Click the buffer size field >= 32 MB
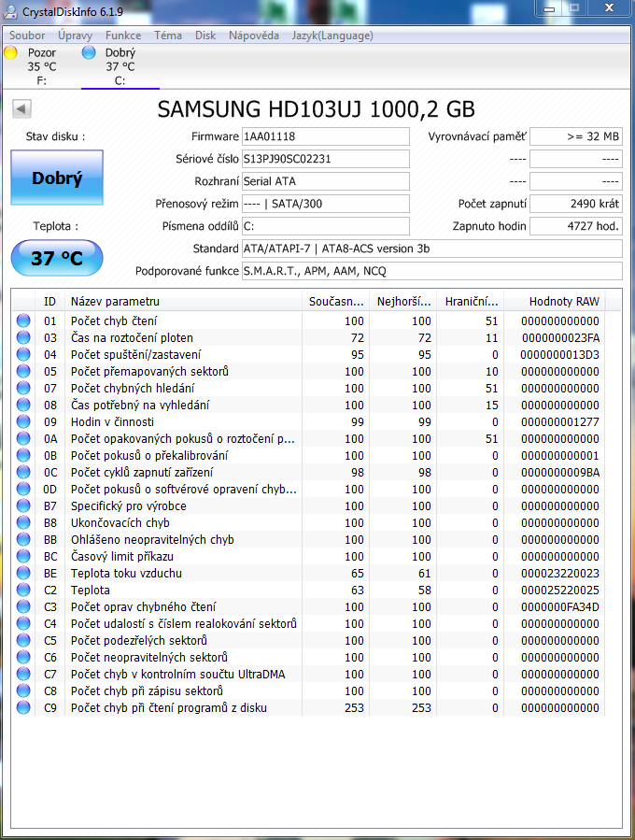Image resolution: width=635 pixels, height=840 pixels. click(576, 136)
